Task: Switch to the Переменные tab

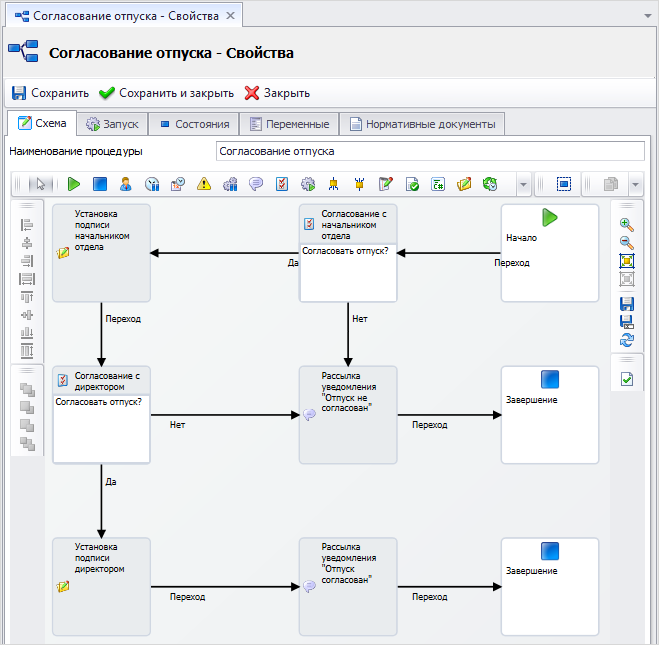Action: tap(289, 124)
